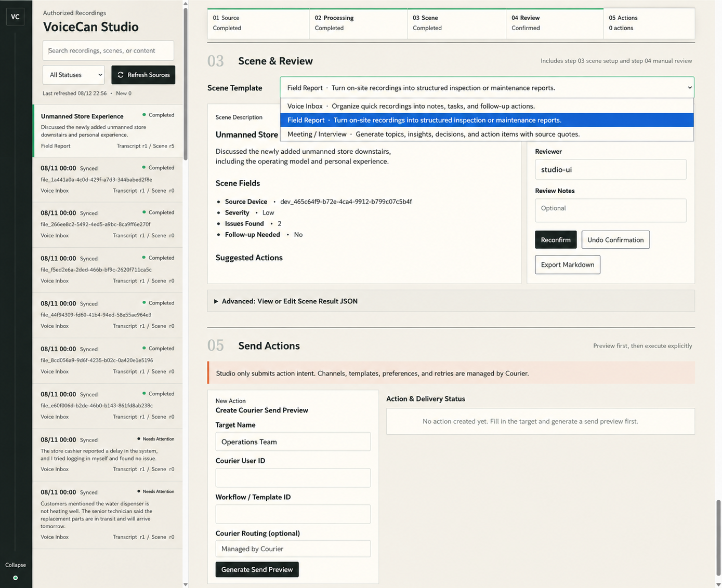Go to step 05 Actions
This screenshot has height=588, width=722.
[649, 23]
